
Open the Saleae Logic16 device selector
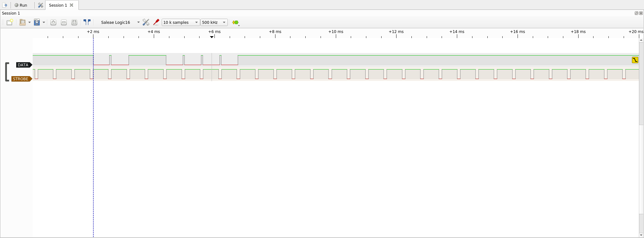(x=120, y=22)
